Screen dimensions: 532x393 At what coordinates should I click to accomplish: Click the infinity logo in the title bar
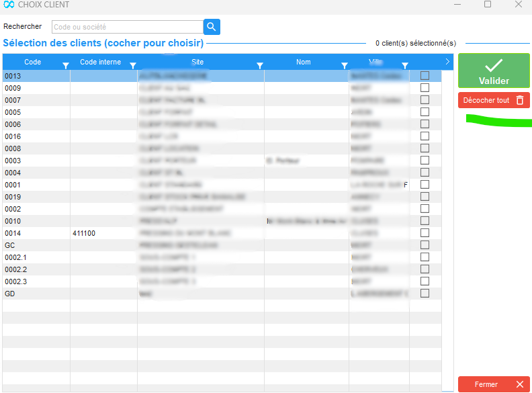point(9,5)
